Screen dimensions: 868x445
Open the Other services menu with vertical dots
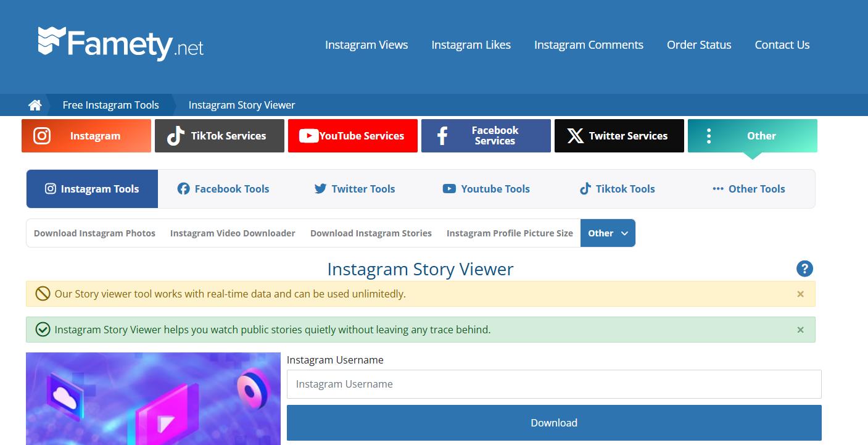pyautogui.click(x=709, y=135)
